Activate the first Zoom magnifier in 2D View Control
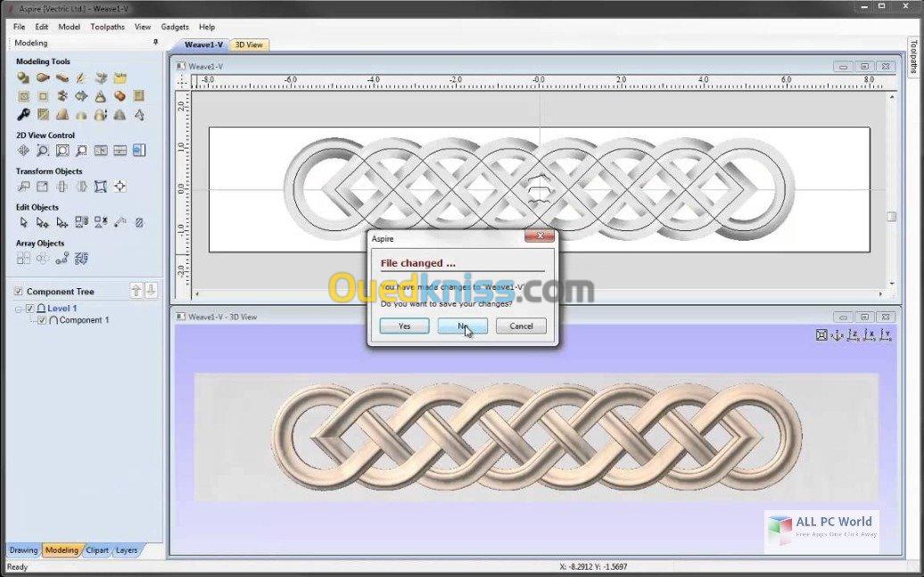The height and width of the screenshot is (577, 924). click(x=43, y=151)
